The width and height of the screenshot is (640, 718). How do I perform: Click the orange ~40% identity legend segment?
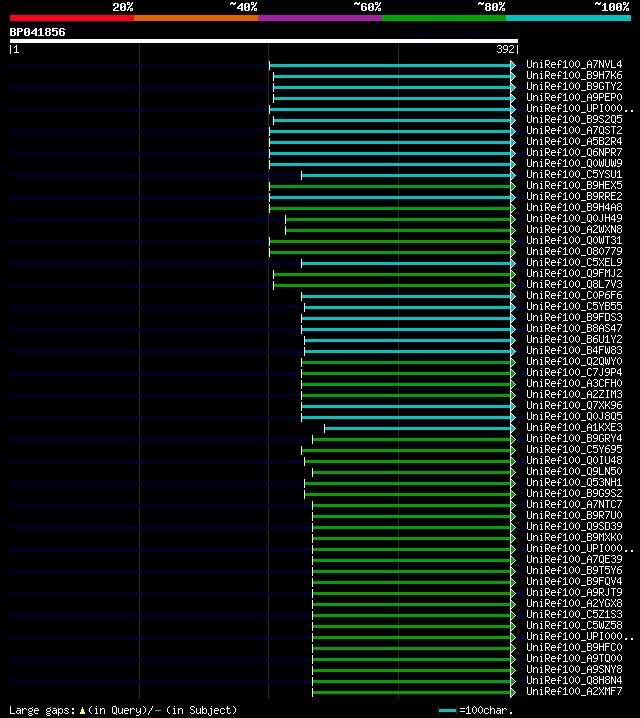196,18
